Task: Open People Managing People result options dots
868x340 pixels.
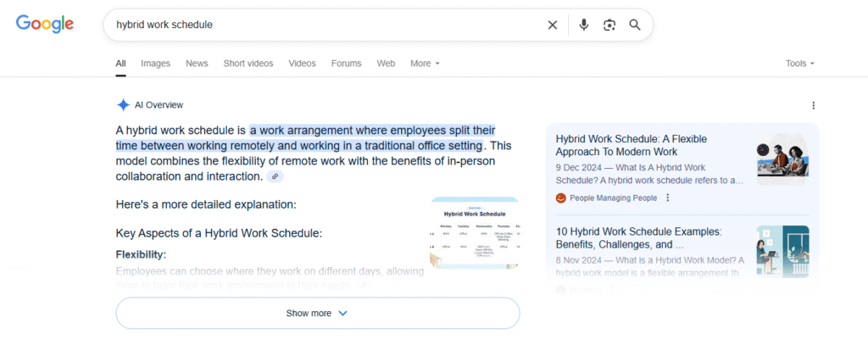Action: click(668, 198)
